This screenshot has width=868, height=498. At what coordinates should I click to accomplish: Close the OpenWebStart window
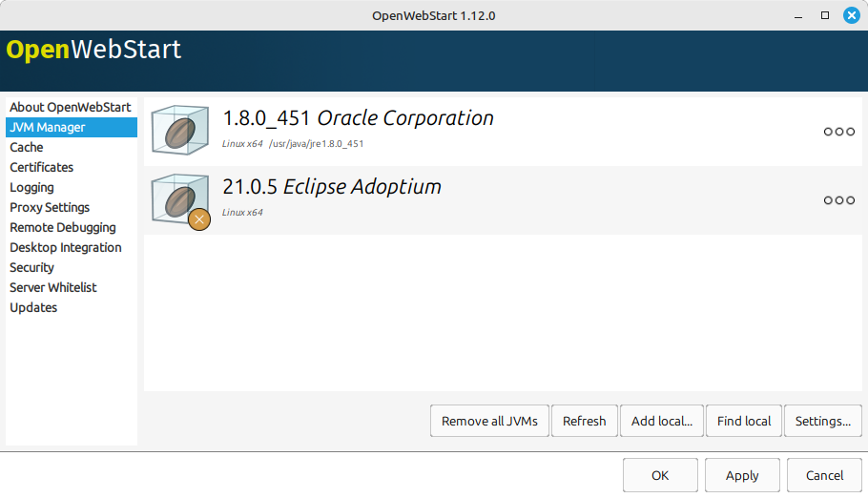click(852, 15)
